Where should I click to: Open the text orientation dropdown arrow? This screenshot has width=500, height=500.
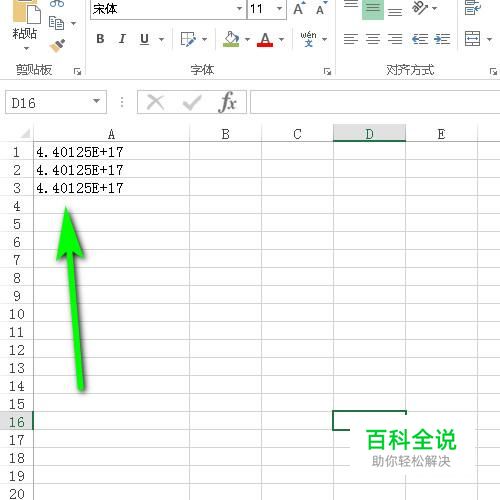[x=435, y=8]
